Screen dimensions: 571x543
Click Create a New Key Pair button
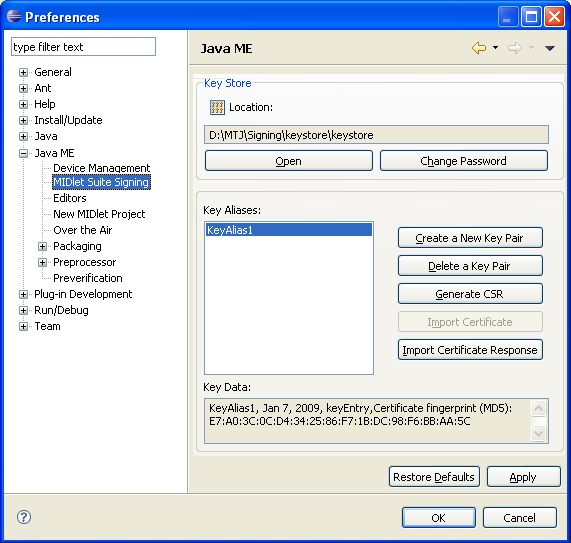point(470,238)
